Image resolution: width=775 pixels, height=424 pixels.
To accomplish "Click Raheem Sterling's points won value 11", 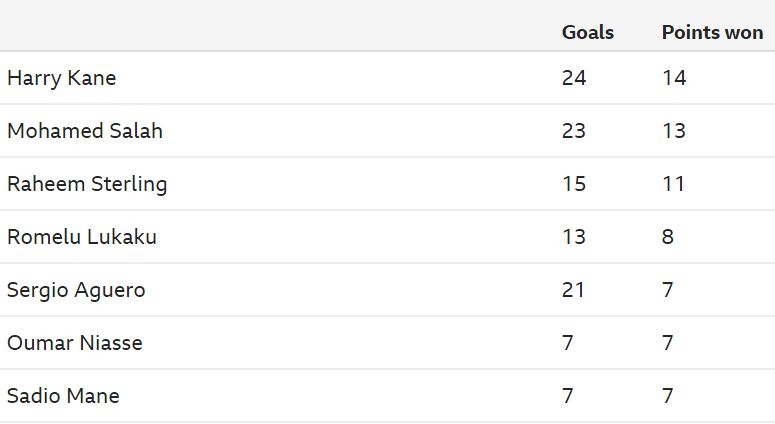I will tap(674, 184).
